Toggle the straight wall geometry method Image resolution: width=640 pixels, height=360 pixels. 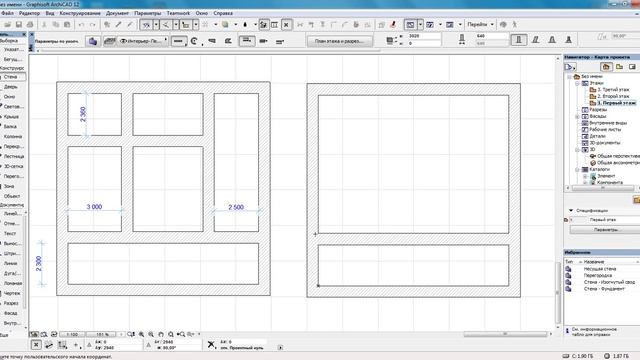click(178, 41)
